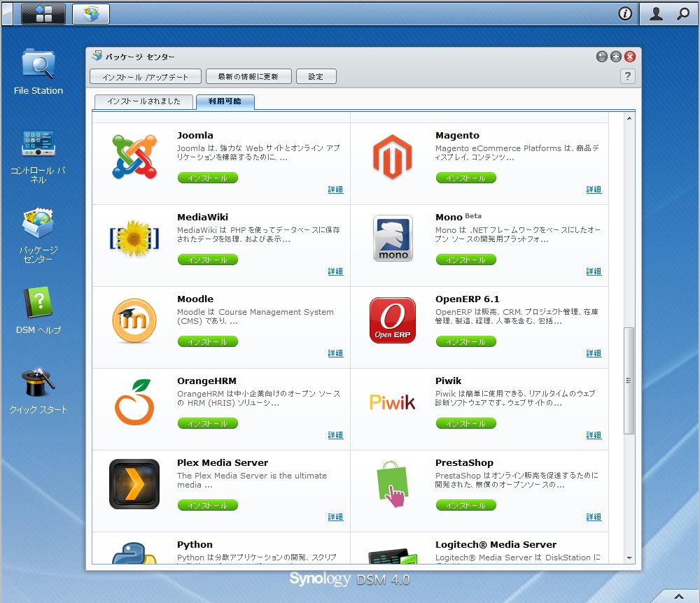This screenshot has width=700, height=603.
Task: Install the Piwik package
Action: tap(466, 423)
